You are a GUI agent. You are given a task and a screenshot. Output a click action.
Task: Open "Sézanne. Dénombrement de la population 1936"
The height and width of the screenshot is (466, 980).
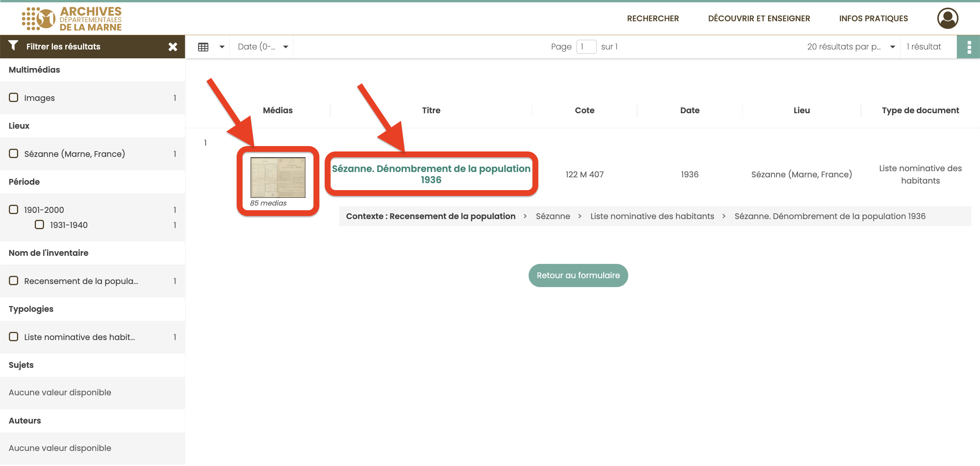pyautogui.click(x=431, y=174)
